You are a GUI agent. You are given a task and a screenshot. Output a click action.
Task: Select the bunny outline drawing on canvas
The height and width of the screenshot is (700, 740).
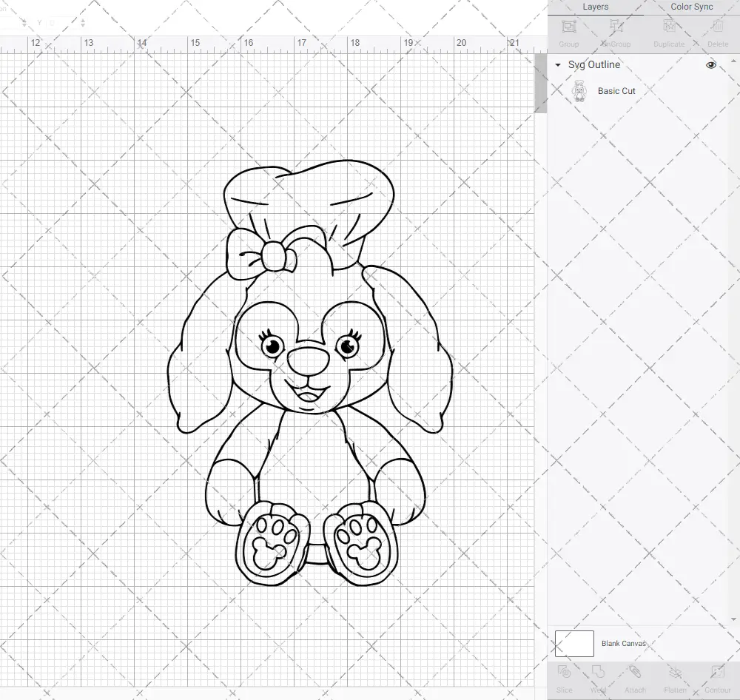pyautogui.click(x=310, y=373)
